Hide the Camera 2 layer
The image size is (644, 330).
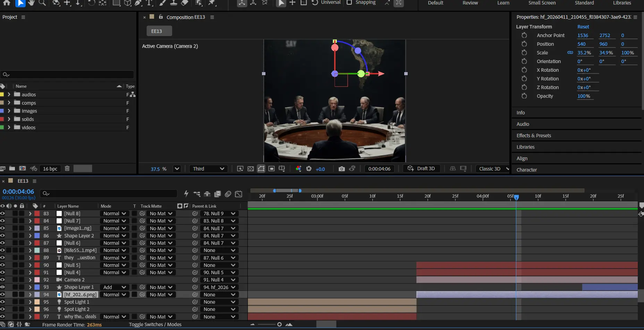(3, 280)
